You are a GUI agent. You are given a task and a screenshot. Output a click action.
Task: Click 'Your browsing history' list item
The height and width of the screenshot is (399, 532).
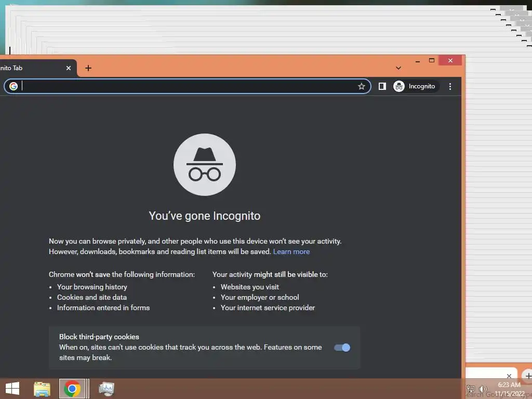[x=92, y=287]
